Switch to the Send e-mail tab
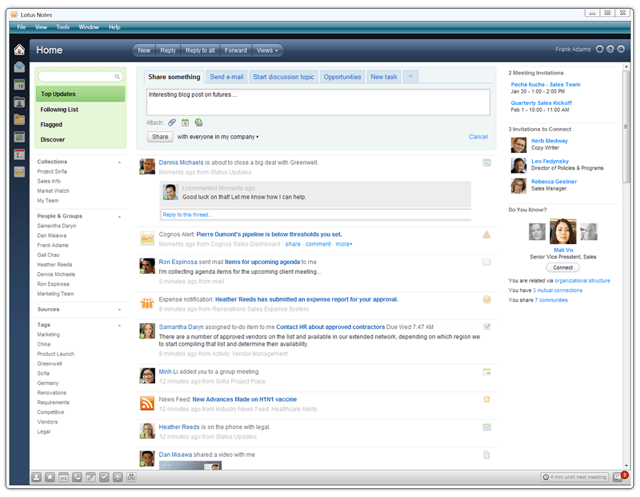 [226, 77]
